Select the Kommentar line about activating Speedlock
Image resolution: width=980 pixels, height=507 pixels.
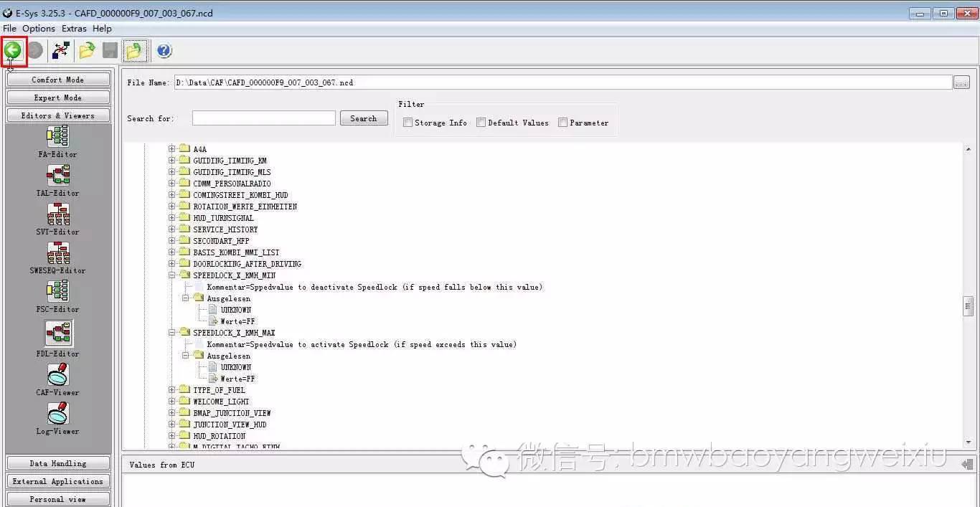pyautogui.click(x=362, y=344)
